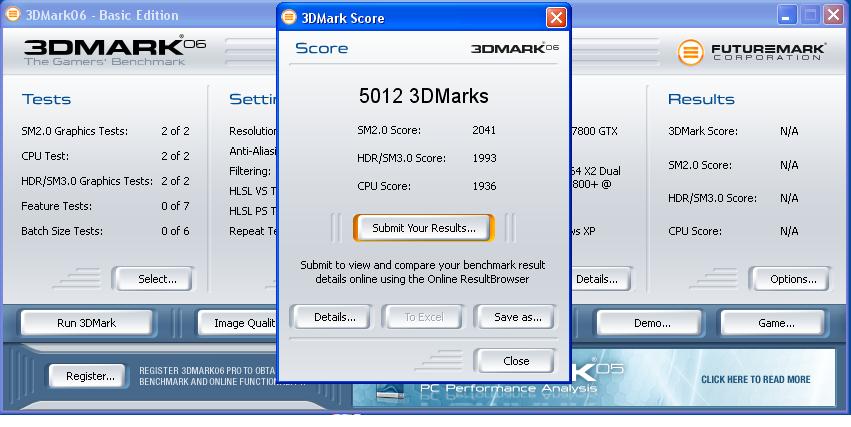This screenshot has width=851, height=427.
Task: Click the Feature Tests 0 of 7 row
Action: click(x=105, y=206)
